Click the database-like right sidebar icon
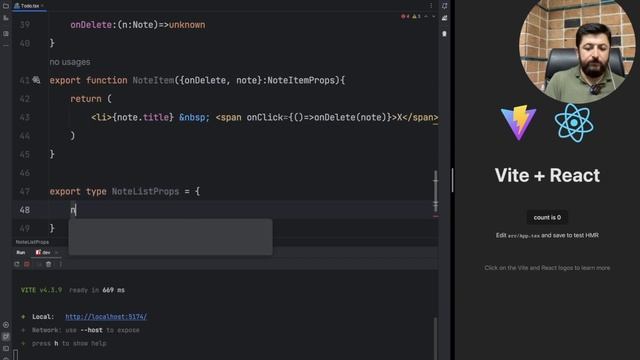640x360 pixels. pyautogui.click(x=444, y=33)
